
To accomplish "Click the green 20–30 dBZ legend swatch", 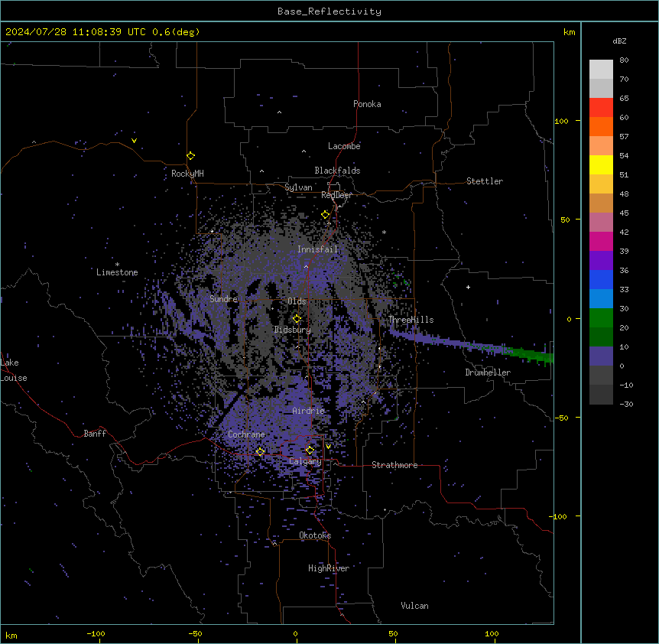I will click(601, 318).
